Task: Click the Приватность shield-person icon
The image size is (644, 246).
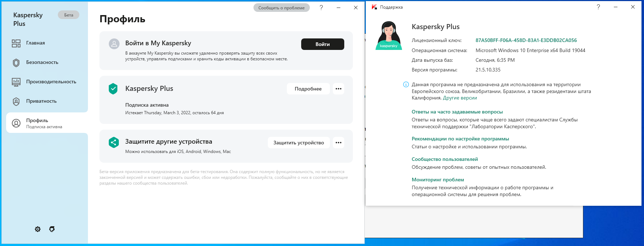Action: coord(16,102)
